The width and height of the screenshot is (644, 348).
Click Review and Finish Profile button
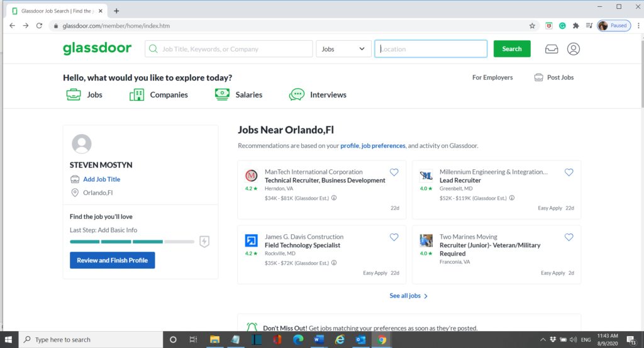coord(112,260)
